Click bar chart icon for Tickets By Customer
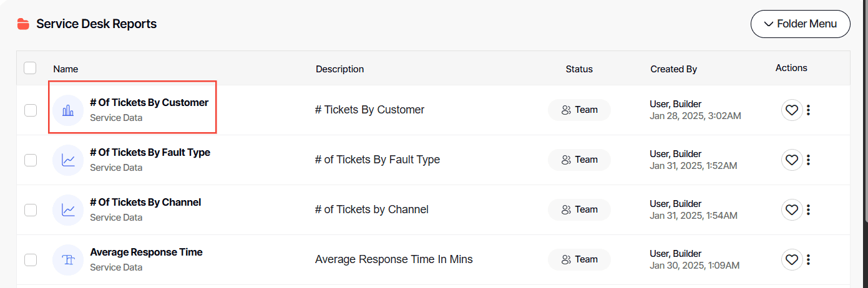The image size is (868, 288). click(68, 110)
